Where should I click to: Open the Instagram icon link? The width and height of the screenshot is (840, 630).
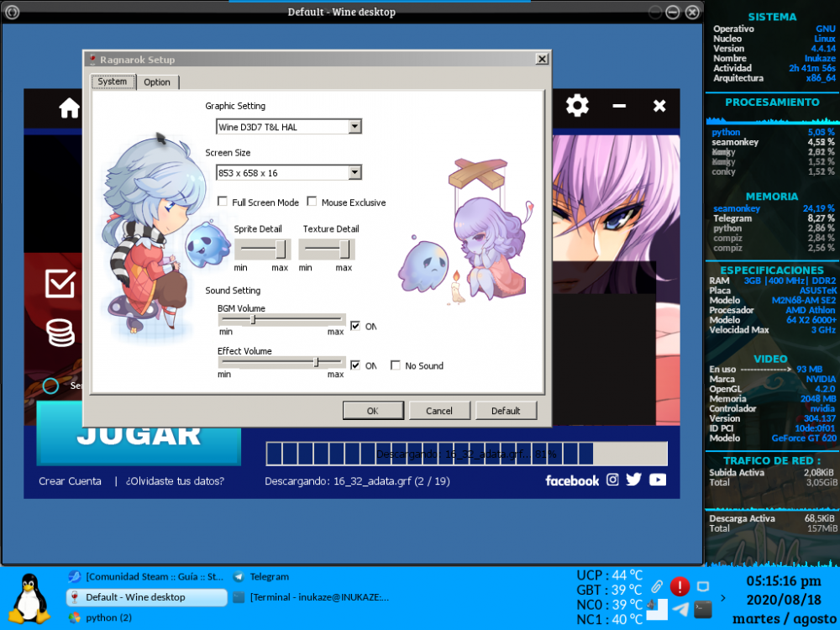612,480
